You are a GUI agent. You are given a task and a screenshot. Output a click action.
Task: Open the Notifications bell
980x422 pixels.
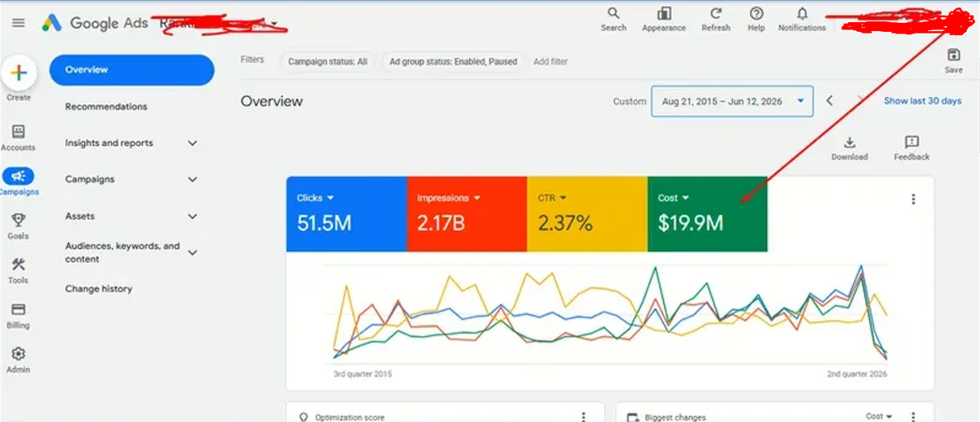802,14
